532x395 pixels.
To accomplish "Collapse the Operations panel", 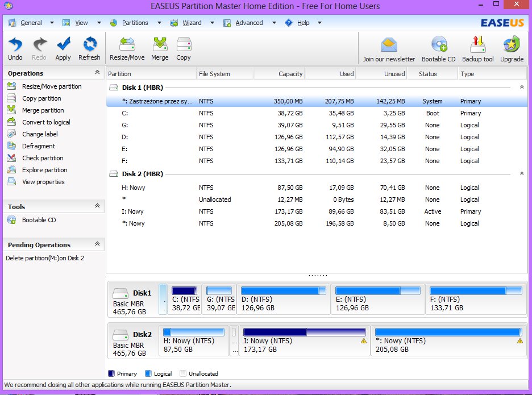I will [97, 72].
